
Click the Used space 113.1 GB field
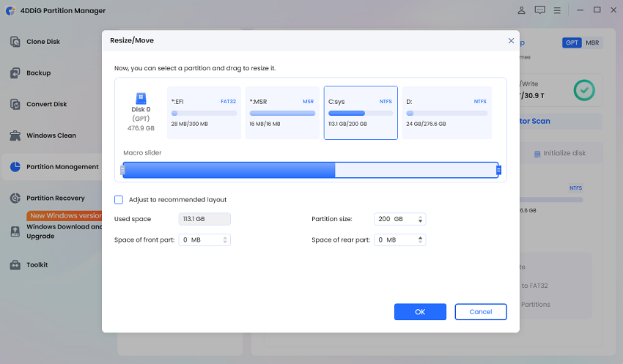(204, 219)
